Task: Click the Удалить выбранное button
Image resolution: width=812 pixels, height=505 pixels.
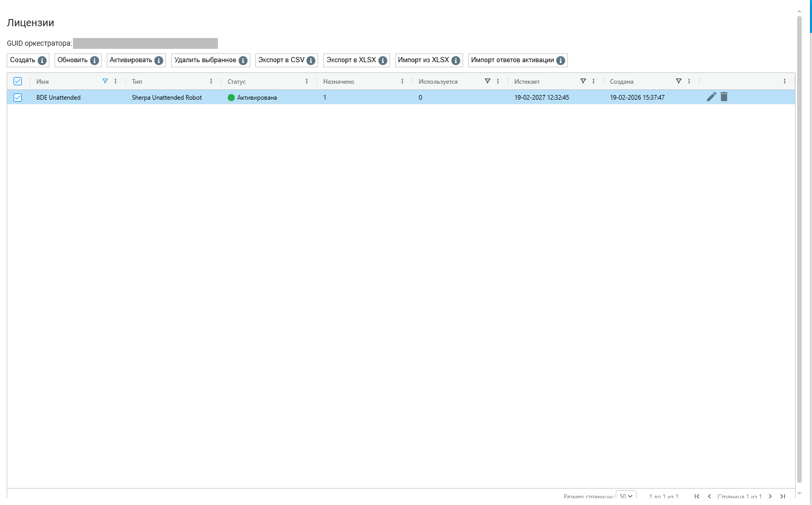Action: pyautogui.click(x=211, y=60)
